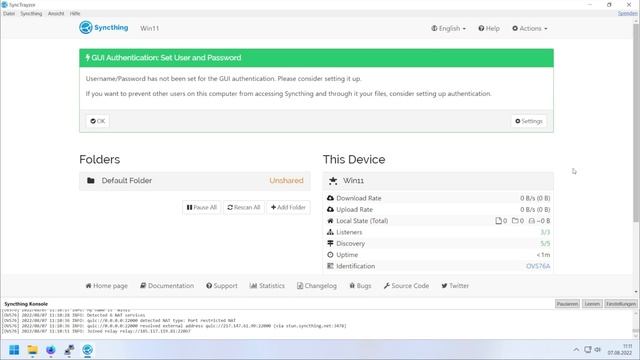The height and width of the screenshot is (360, 640).
Task: Add a new folder
Action: [x=288, y=207]
